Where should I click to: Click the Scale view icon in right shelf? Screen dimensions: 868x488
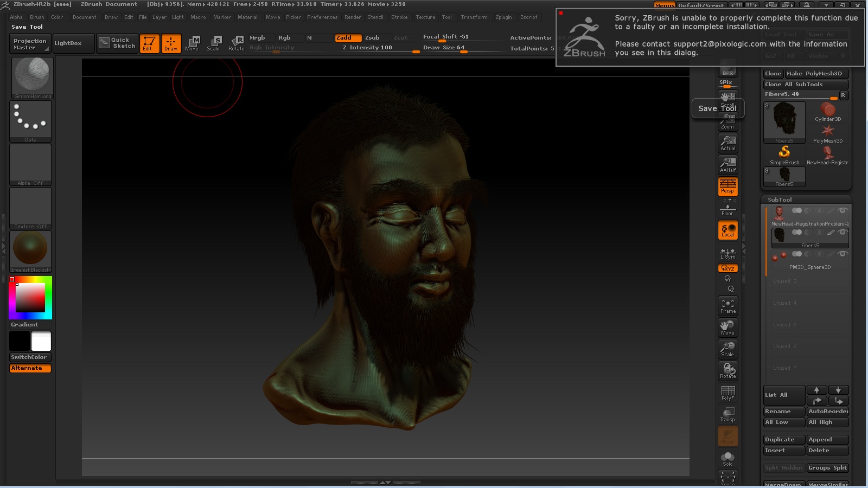point(727,349)
